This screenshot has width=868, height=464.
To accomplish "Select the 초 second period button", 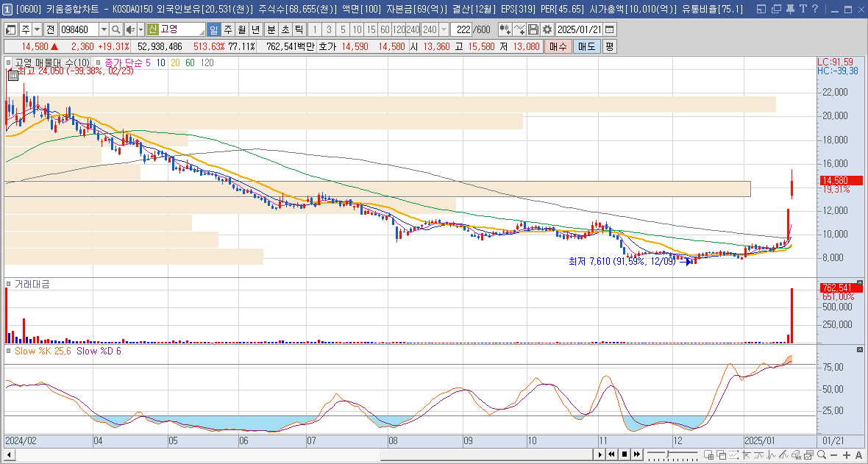I will click(285, 29).
